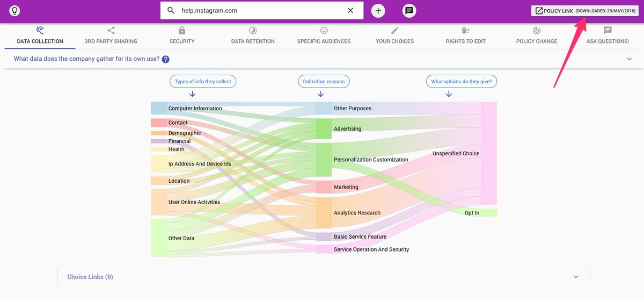Click the plus add button

378,10
